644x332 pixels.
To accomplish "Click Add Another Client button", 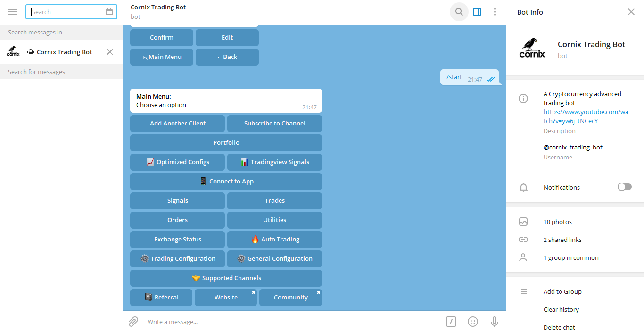I will [178, 123].
